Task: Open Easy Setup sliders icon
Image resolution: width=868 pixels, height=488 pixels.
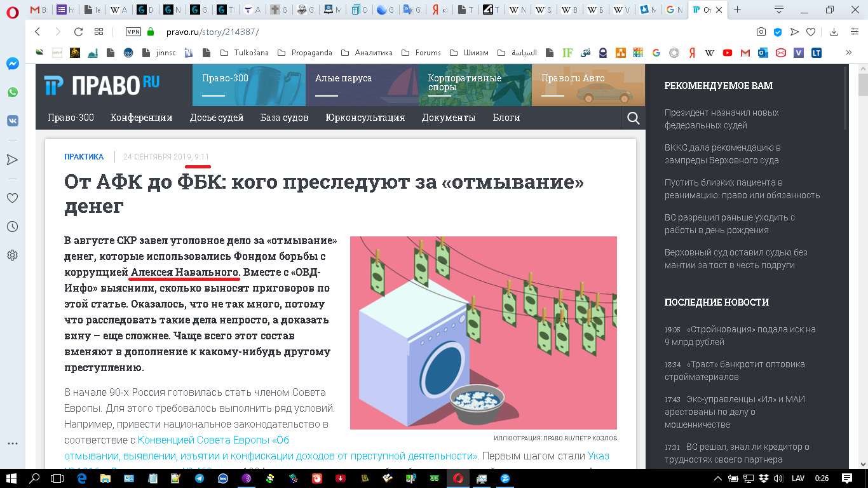Action: pyautogui.click(x=853, y=32)
